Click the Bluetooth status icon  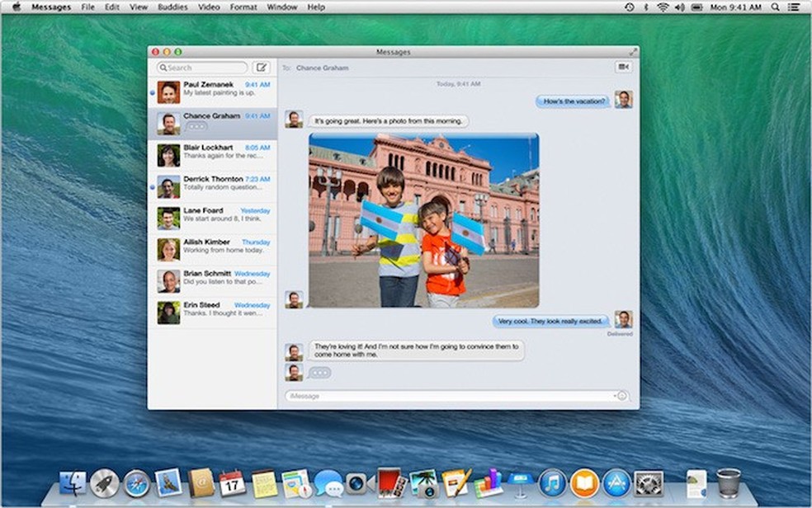646,7
